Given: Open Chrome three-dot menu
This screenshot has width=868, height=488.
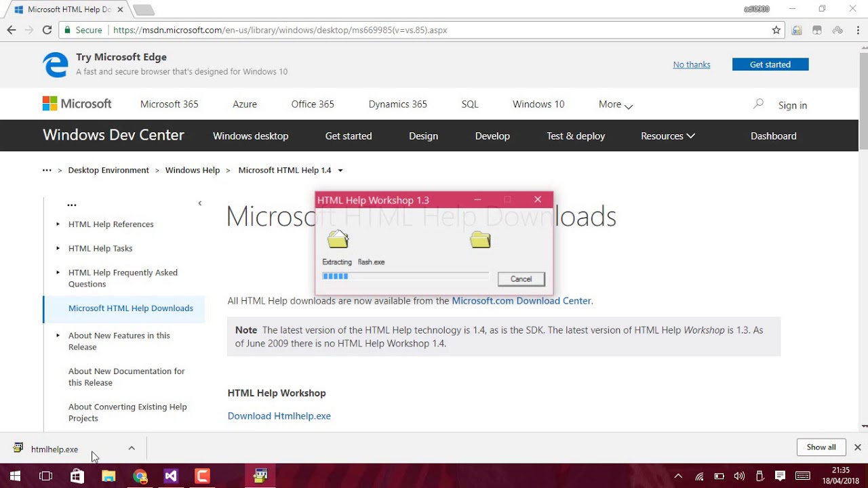Looking at the screenshot, I should point(857,30).
